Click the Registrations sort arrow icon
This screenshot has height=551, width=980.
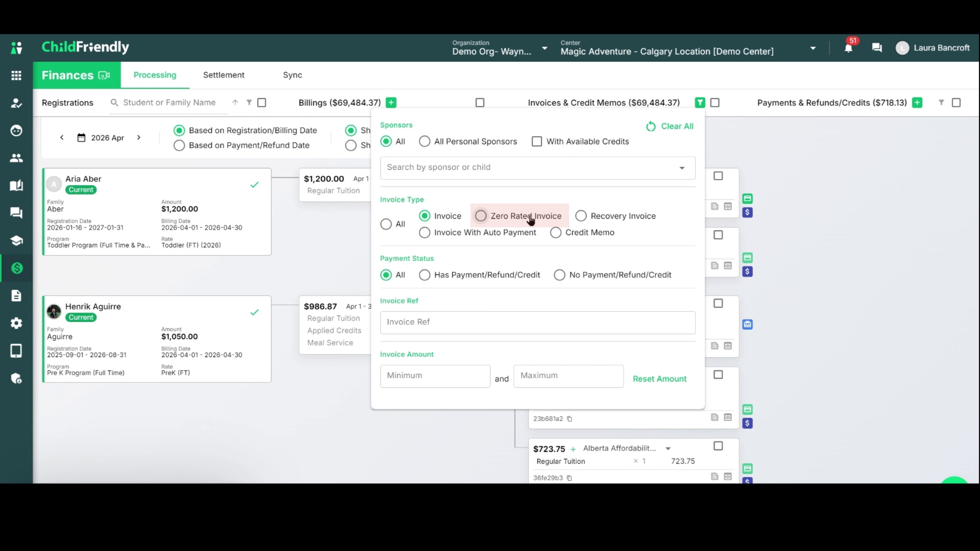coord(235,102)
